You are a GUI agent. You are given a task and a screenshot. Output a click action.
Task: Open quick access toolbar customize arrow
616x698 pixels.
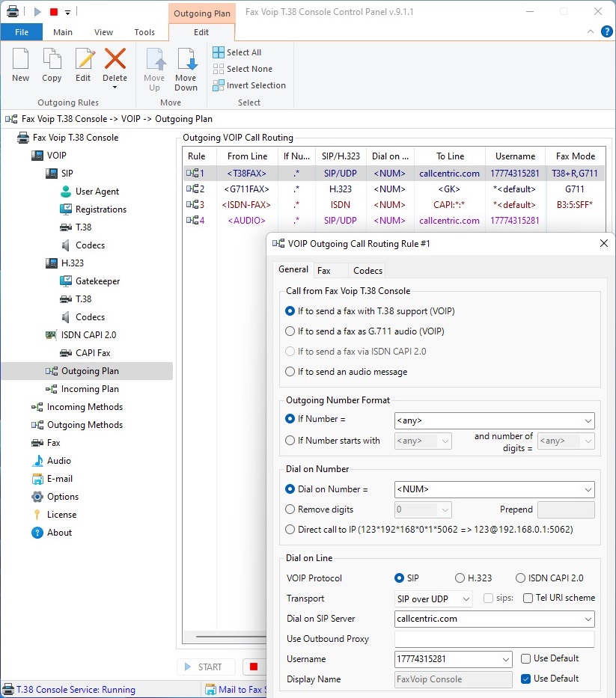(67, 13)
